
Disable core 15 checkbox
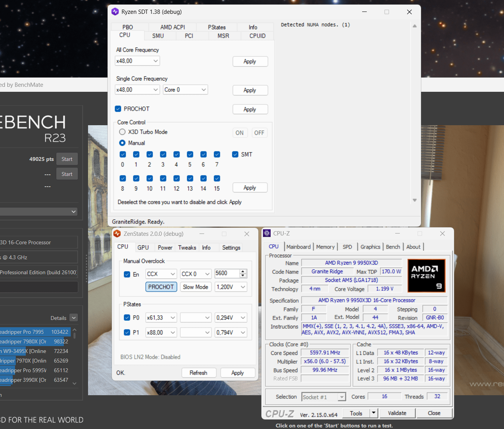[217, 178]
